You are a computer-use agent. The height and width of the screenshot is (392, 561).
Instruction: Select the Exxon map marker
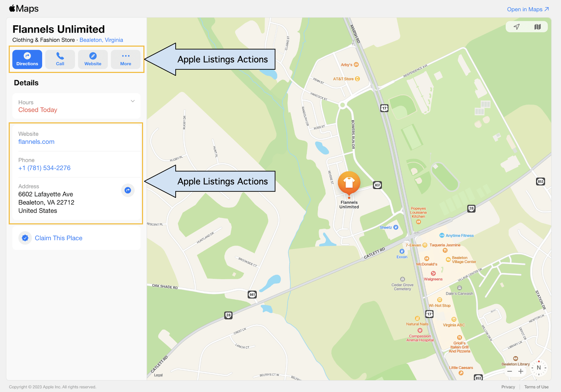[x=402, y=251]
